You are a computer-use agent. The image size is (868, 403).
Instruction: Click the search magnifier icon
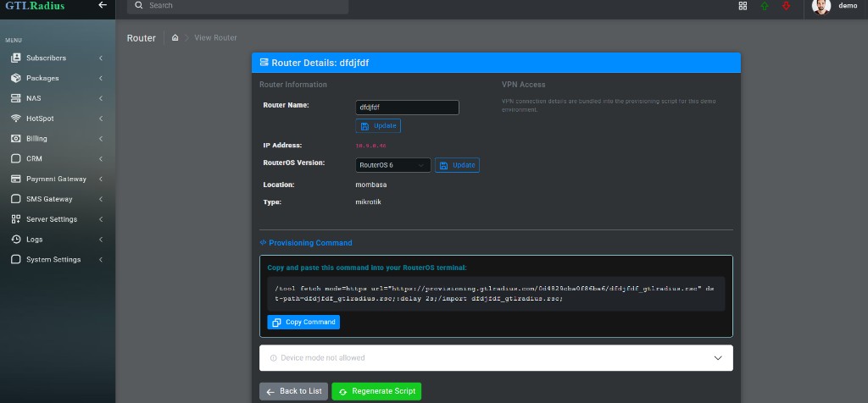point(139,6)
